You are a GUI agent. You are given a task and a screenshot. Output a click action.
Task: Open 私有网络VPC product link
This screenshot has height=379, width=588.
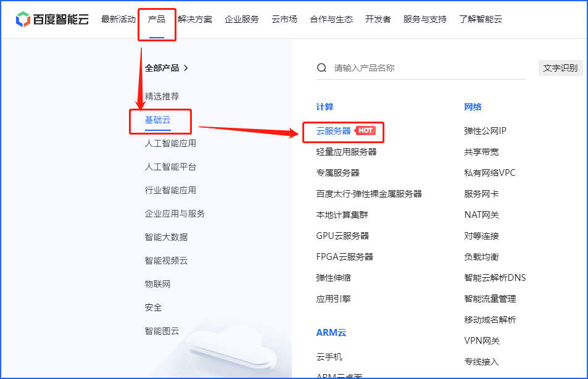pos(490,173)
